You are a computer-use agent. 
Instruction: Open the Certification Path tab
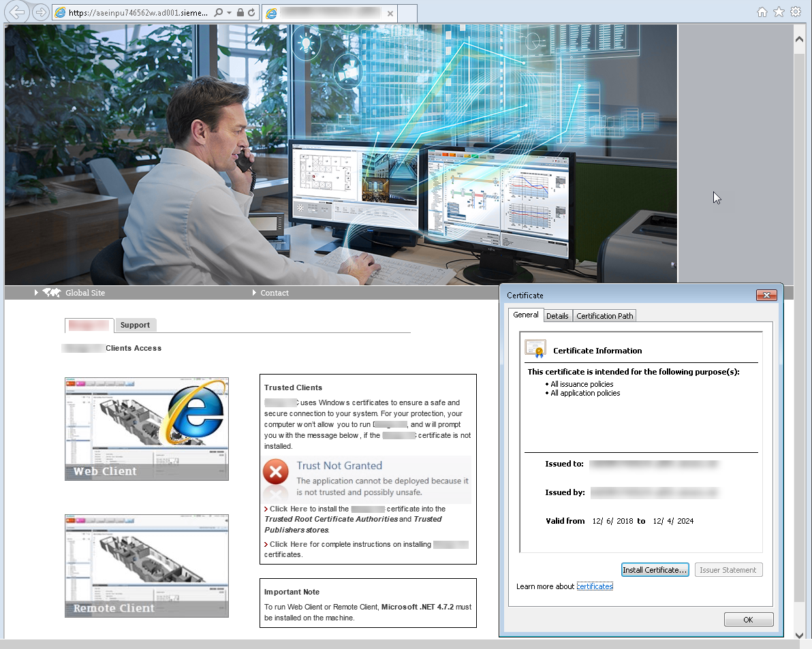605,315
